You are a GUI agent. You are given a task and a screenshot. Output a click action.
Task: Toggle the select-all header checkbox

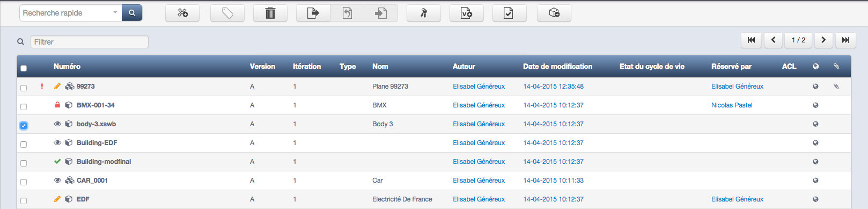[x=24, y=68]
